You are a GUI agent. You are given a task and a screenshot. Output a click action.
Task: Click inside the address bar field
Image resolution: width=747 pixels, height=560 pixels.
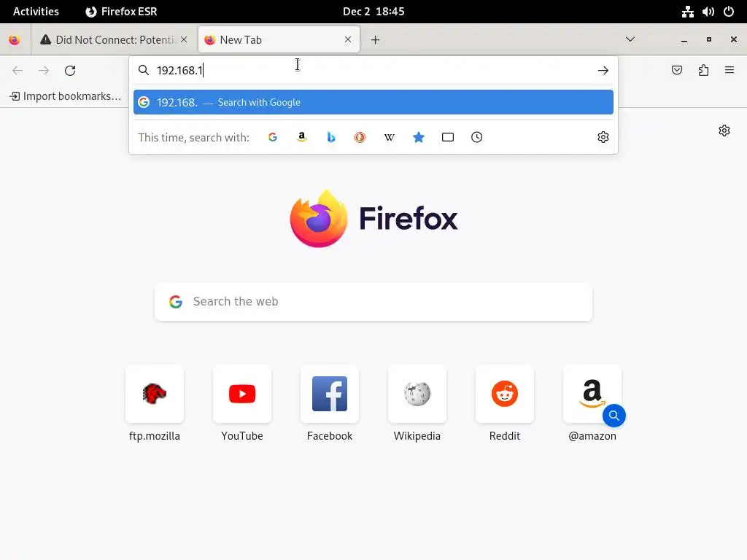(373, 71)
